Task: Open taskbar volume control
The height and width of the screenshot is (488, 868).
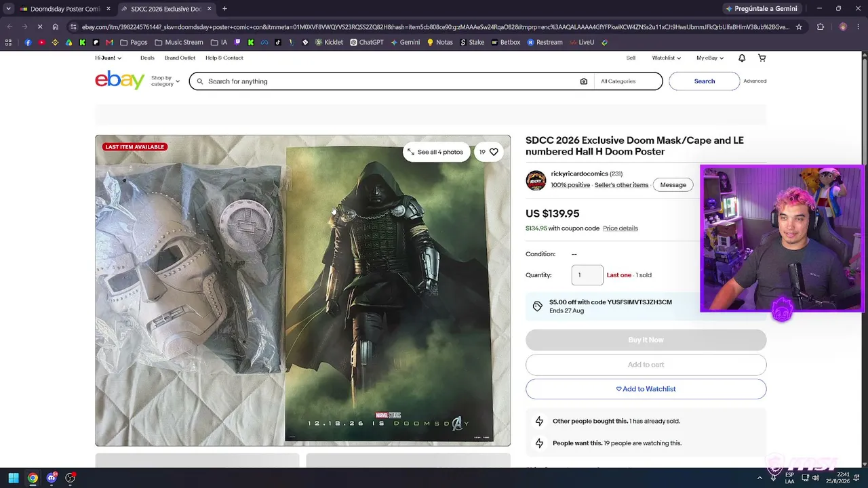Action: pyautogui.click(x=816, y=478)
